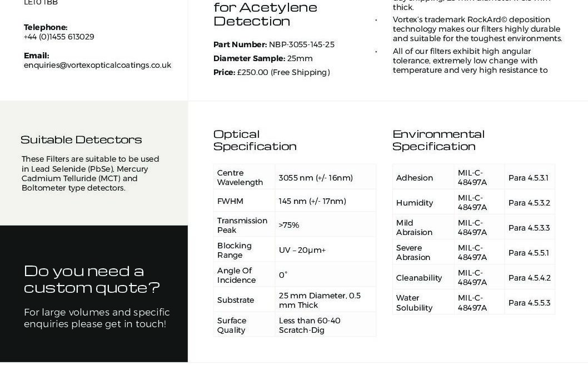Click the Angle Of Incidence label cell

tap(236, 275)
